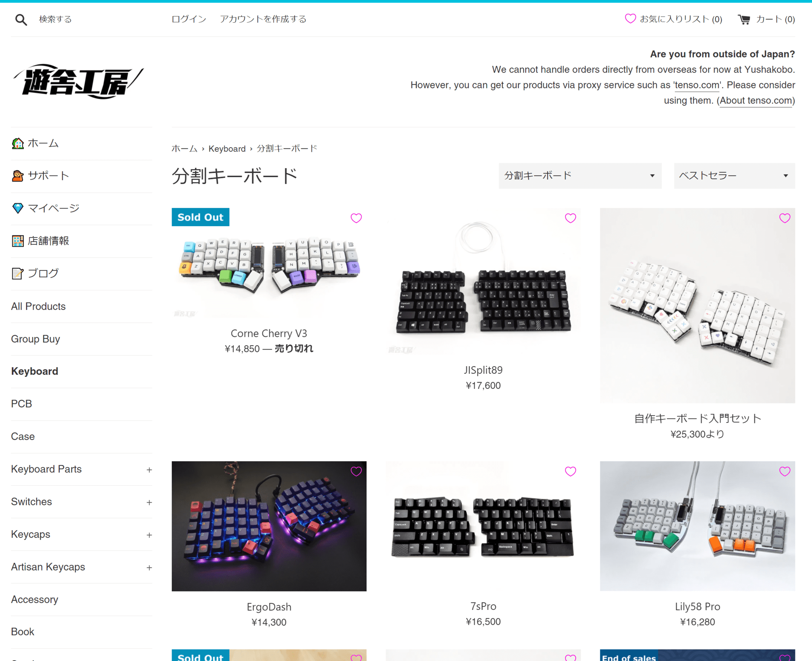Open the shopping cart icon
The image size is (812, 661).
point(744,19)
